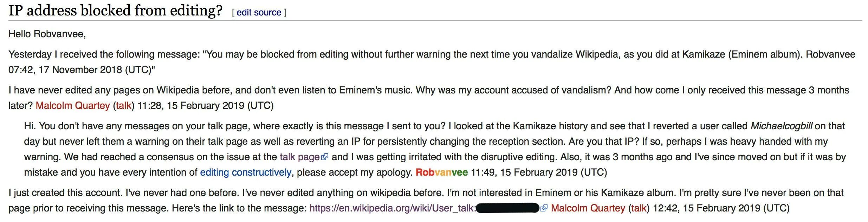This screenshot has width=868, height=222.
Task: Click the "Hello Robvanvee," greeting line
Action: [x=47, y=34]
